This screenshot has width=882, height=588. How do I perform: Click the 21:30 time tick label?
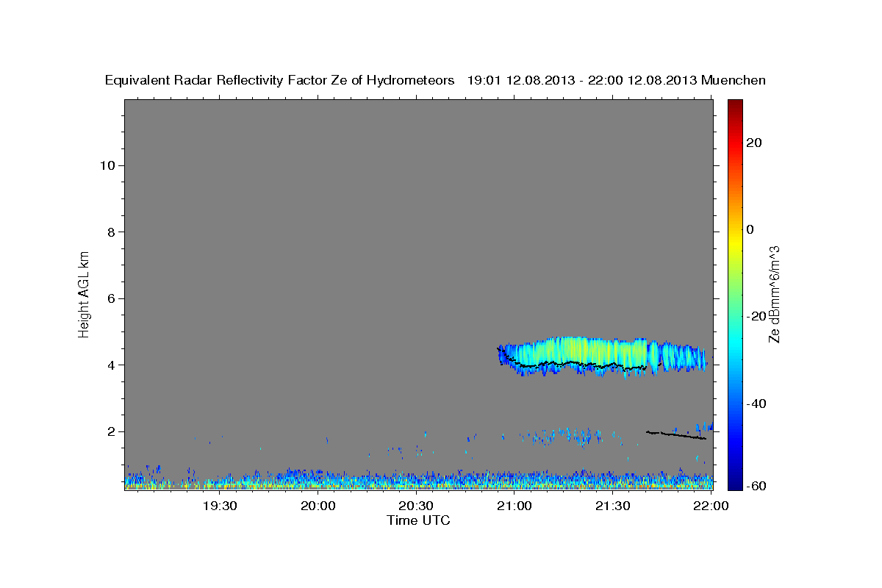tap(613, 506)
